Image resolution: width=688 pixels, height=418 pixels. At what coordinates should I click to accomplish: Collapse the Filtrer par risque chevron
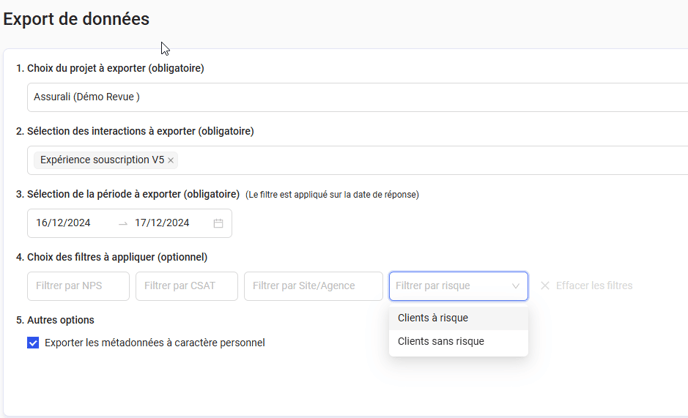(x=516, y=286)
